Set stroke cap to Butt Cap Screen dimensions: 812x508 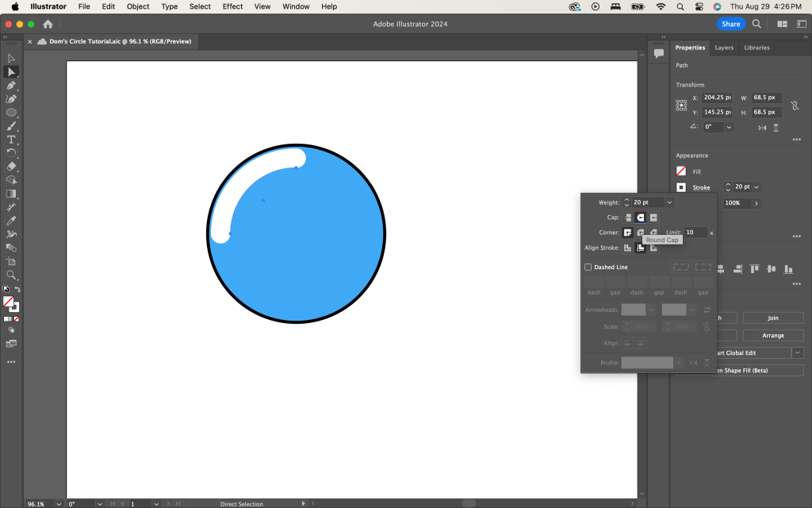point(627,217)
